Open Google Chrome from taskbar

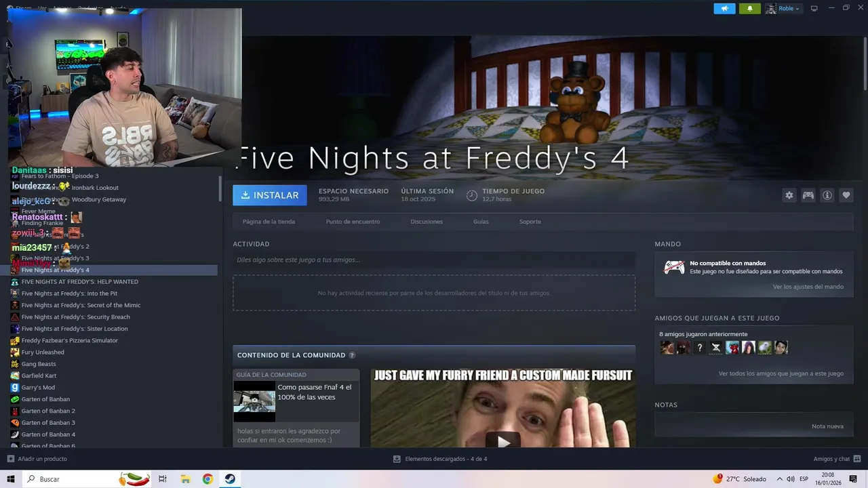208,479
